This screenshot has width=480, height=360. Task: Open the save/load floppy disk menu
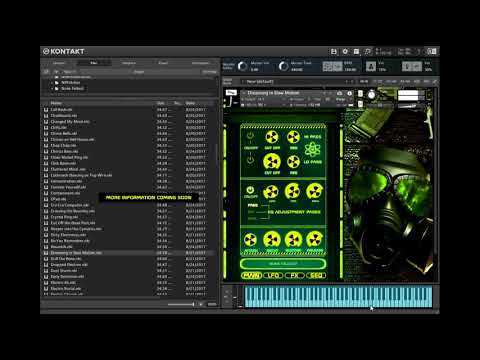tap(334, 51)
